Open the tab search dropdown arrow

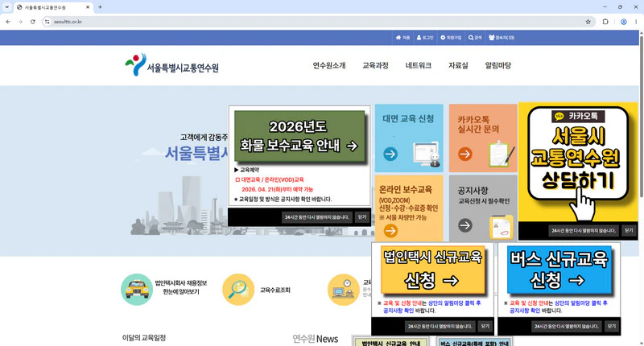click(7, 7)
